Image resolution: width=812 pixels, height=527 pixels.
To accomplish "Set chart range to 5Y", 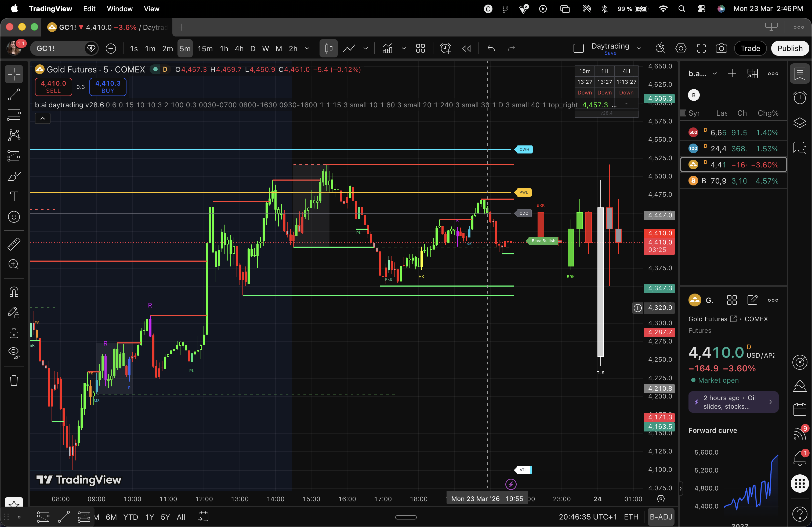I will pos(165,517).
